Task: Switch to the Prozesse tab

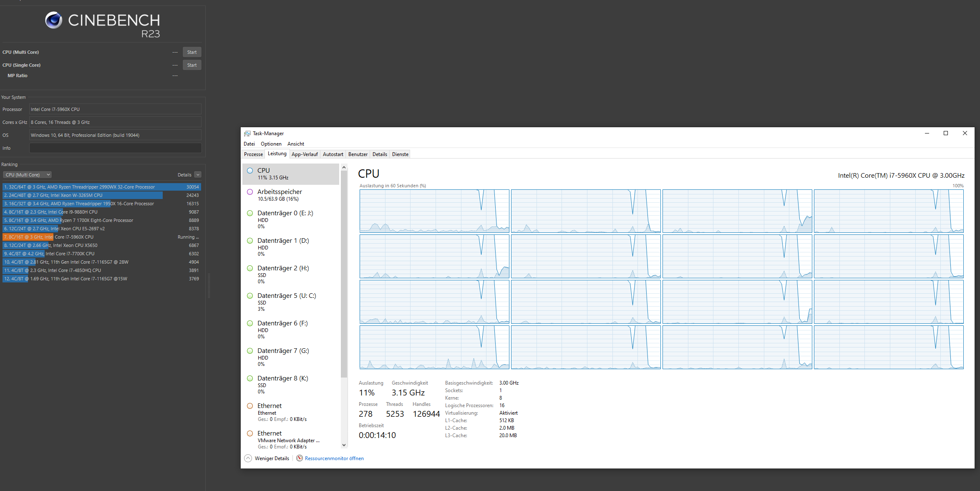Action: (253, 154)
